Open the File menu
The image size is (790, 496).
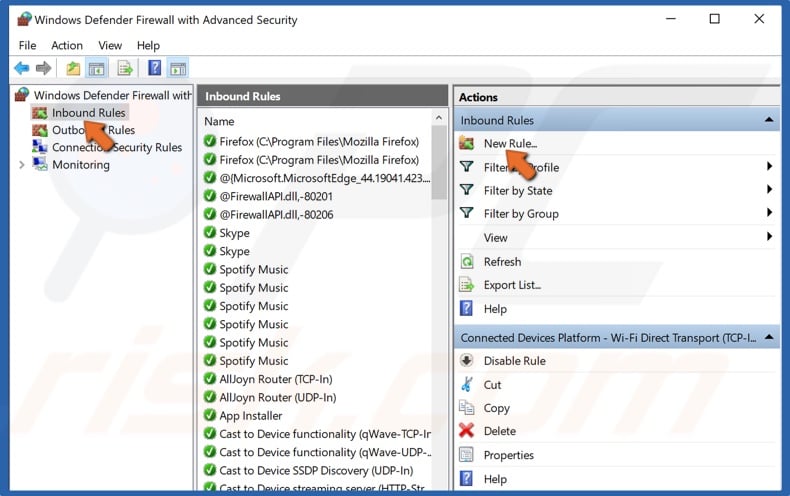[27, 45]
